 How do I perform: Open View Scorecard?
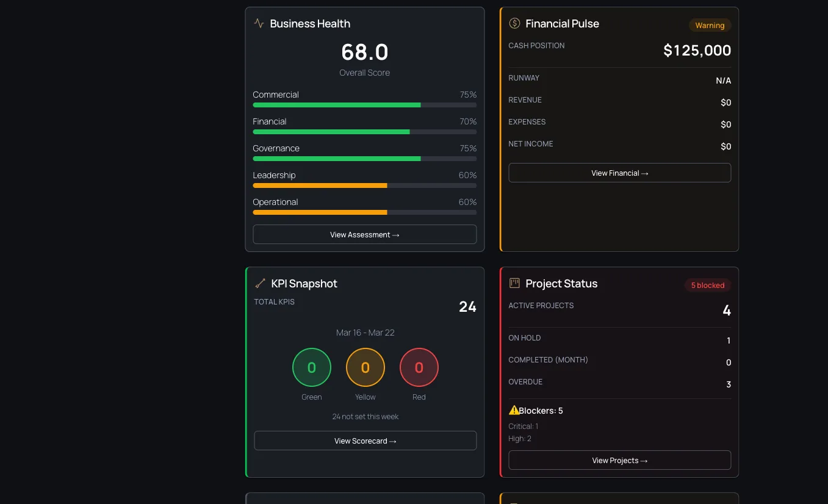click(x=365, y=441)
